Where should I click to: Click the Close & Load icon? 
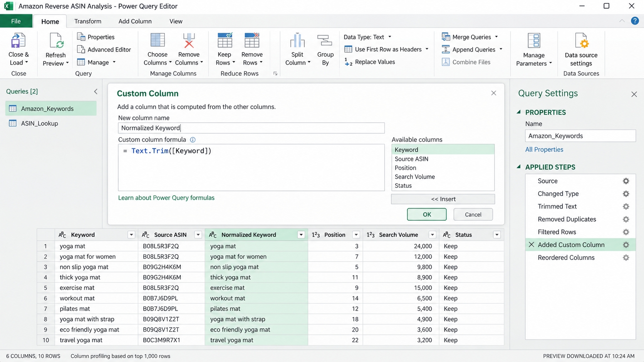click(18, 41)
